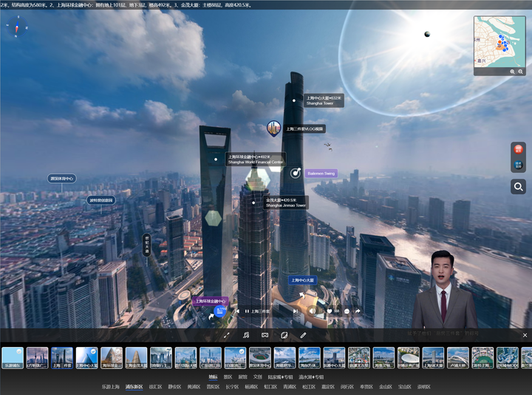Switch to the 文创 tab
The height and width of the screenshot is (395, 532).
[258, 377]
